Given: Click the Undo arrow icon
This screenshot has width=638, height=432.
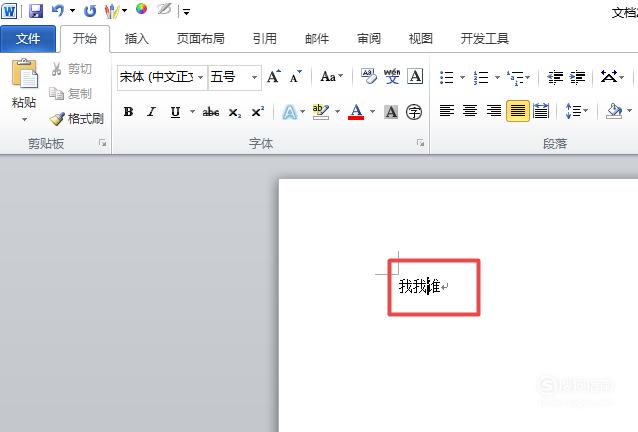Looking at the screenshot, I should pos(58,11).
